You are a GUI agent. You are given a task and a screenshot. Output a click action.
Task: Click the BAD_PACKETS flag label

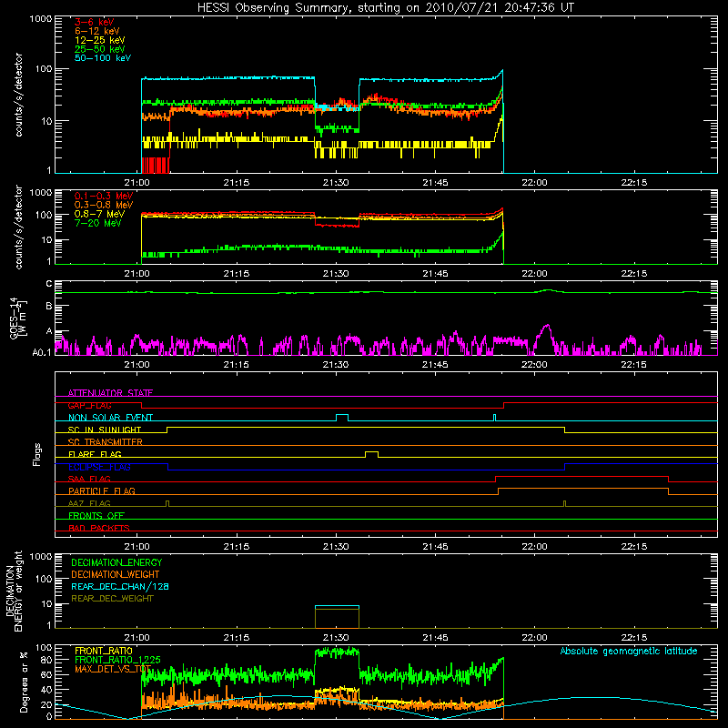(99, 528)
